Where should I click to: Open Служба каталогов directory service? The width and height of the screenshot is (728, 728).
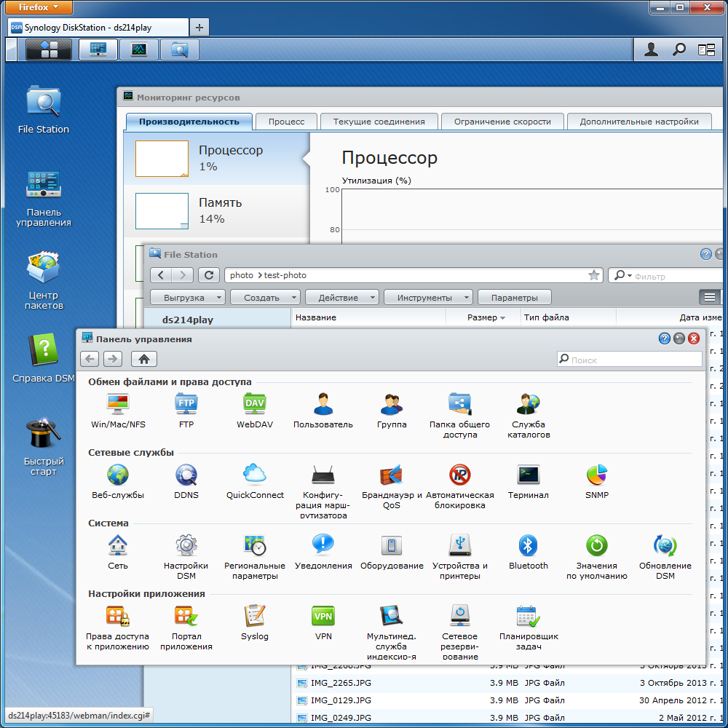[x=529, y=416]
